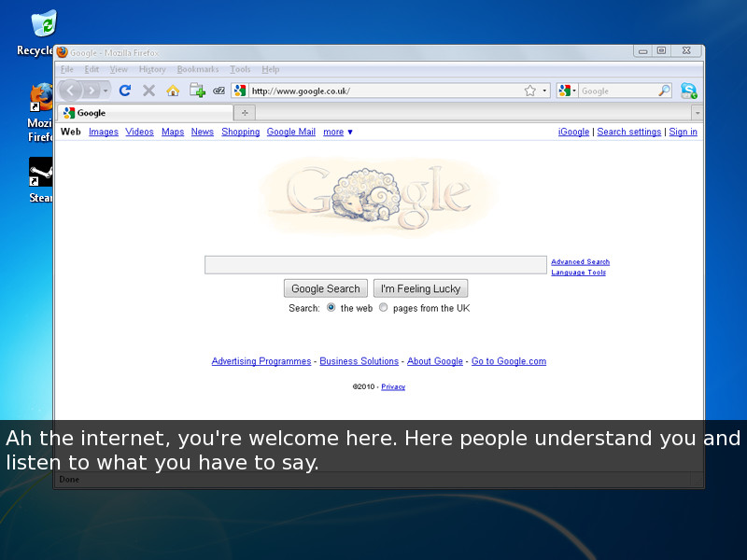Viewport: 747px width, 560px height.
Task: Open the address bar history dropdown
Action: tap(544, 91)
